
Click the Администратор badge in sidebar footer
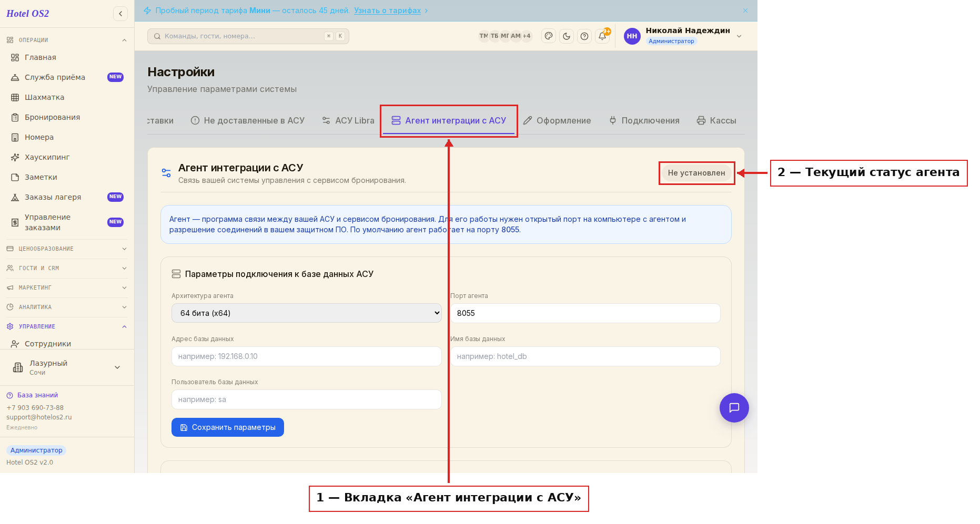(36, 450)
